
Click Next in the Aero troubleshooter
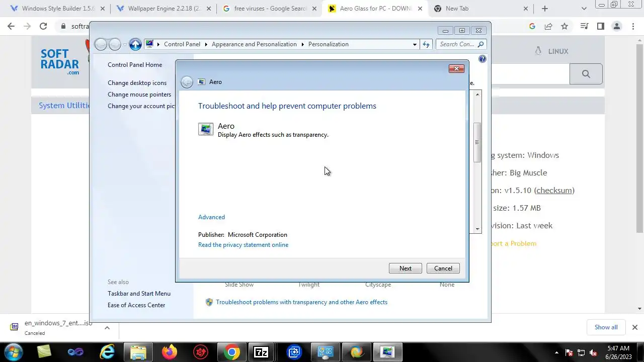[406, 268]
